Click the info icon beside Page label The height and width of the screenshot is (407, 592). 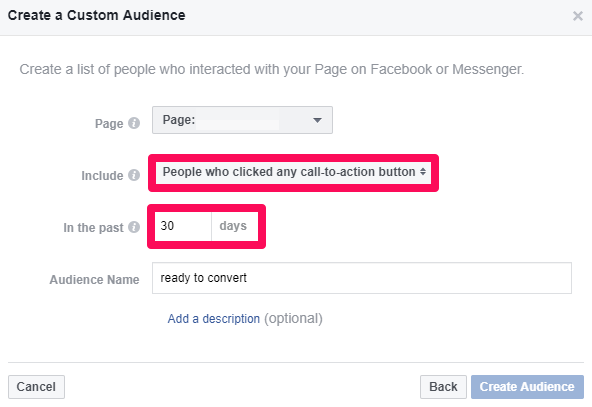134,123
